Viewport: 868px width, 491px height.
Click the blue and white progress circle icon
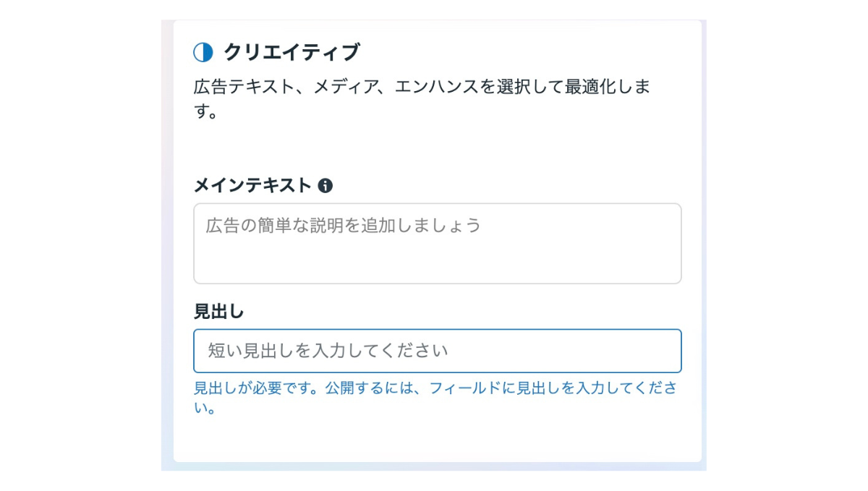pyautogui.click(x=203, y=53)
